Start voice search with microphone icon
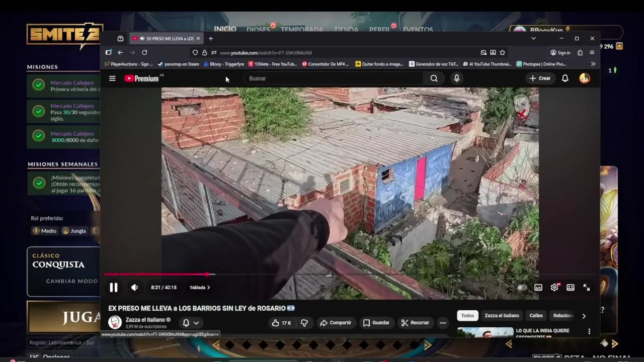The image size is (644, 362). [x=456, y=78]
